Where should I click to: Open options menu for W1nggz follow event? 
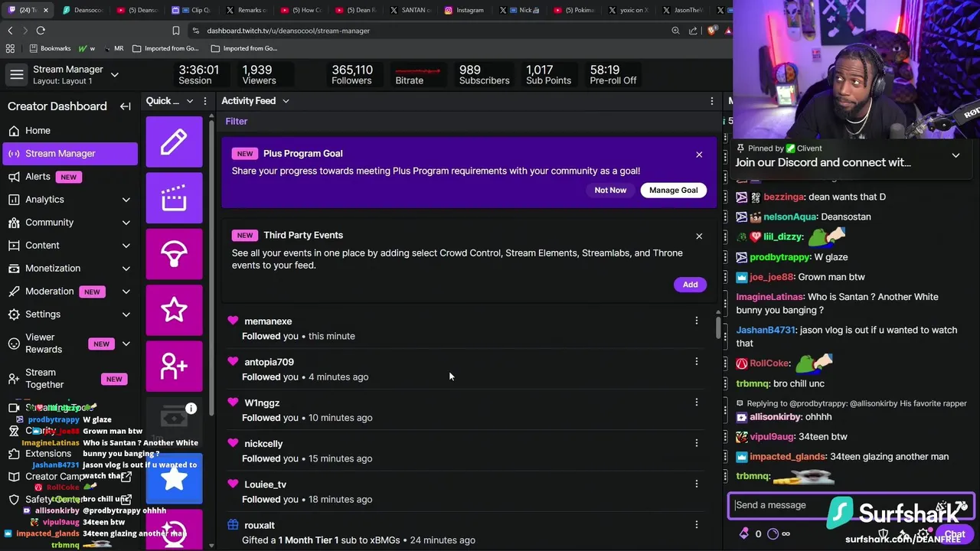[x=697, y=402]
